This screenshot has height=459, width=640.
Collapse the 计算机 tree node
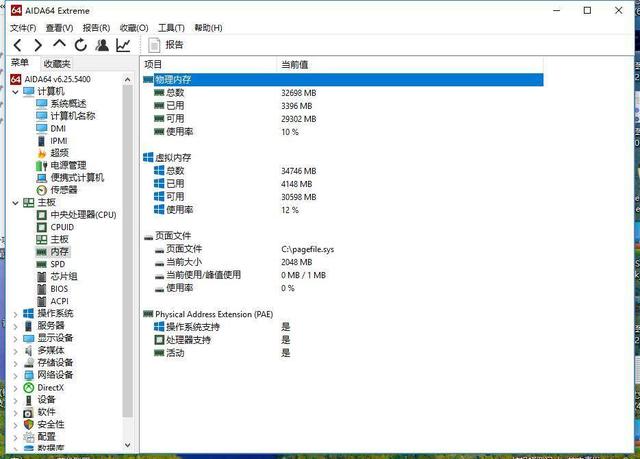(x=15, y=92)
